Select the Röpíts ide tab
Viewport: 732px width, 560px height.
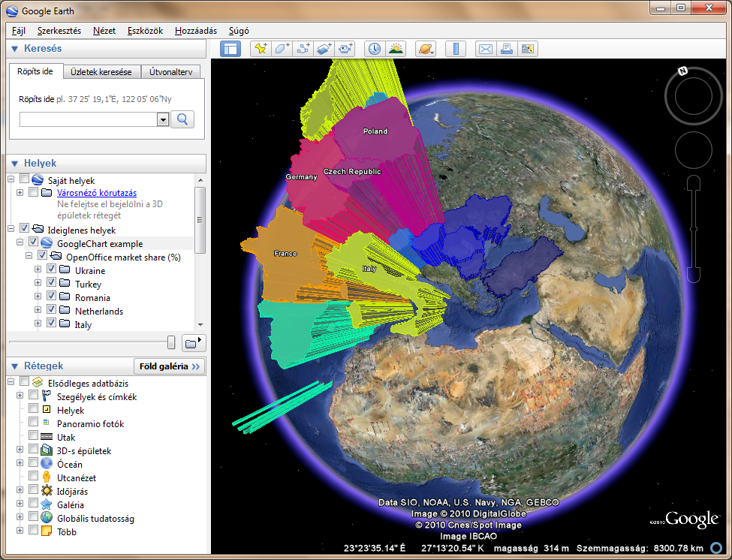(35, 71)
